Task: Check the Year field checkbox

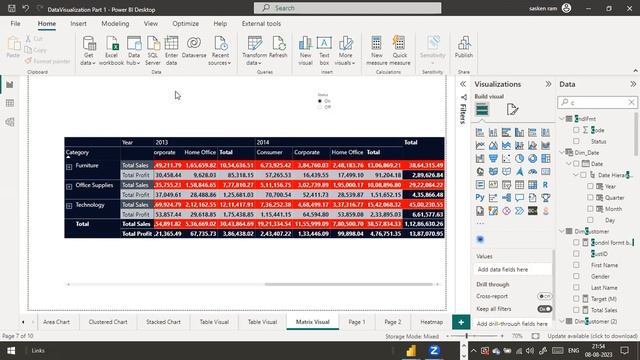Action: tap(590, 186)
